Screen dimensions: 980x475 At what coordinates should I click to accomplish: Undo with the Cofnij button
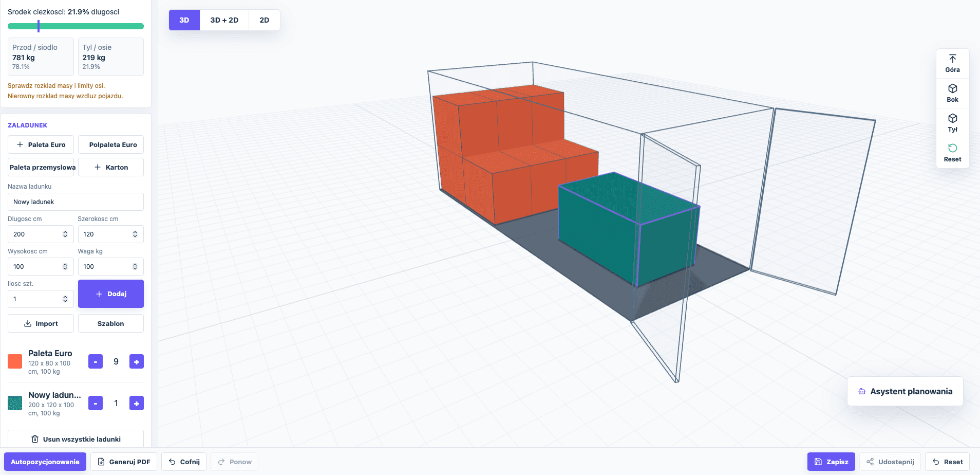coord(184,462)
